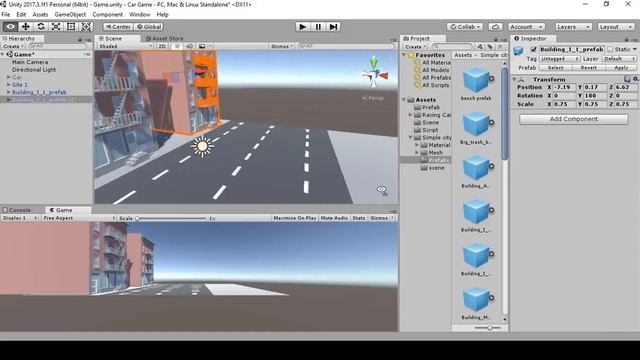Select the Move tool
The height and width of the screenshot is (360, 640).
point(26,27)
